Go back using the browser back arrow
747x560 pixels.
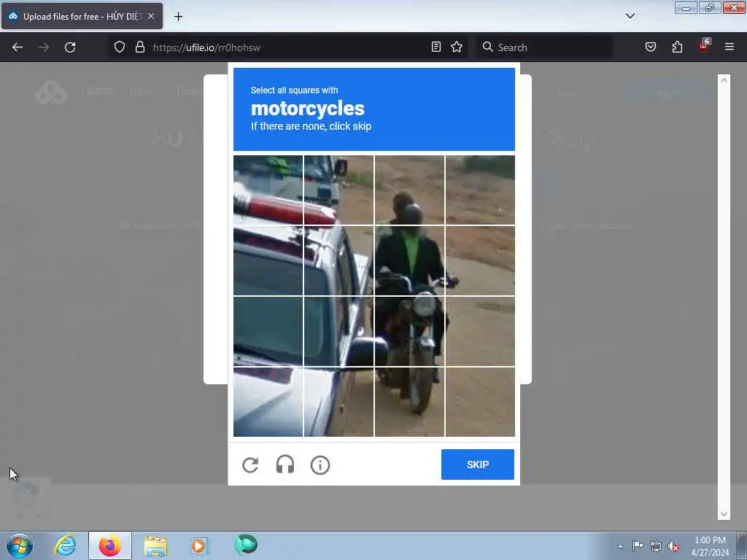coord(18,47)
